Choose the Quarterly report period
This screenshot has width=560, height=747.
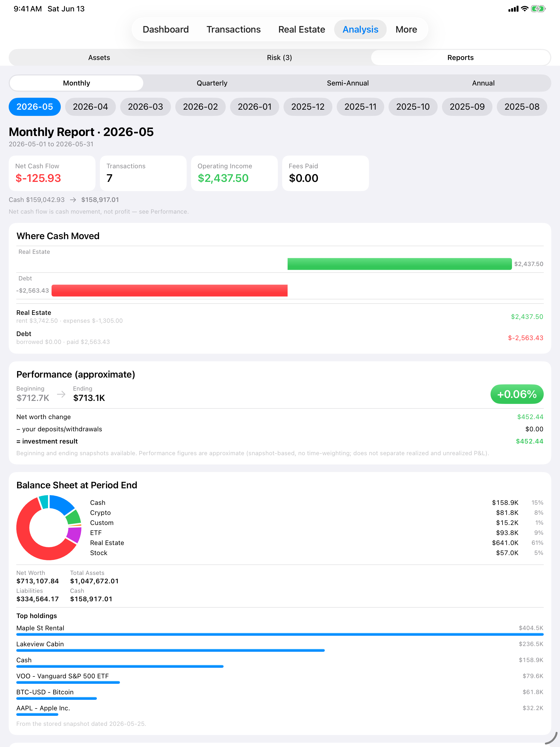click(x=212, y=83)
